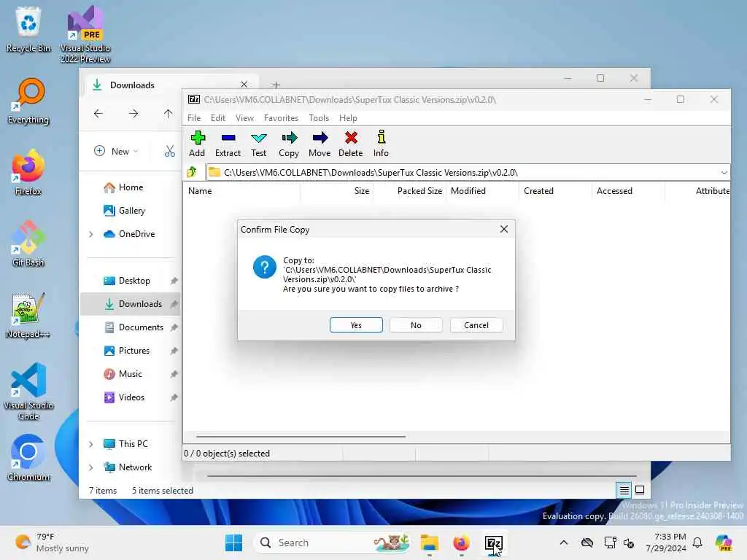747x560 pixels.
Task: Open the Recycle Bin desktop icon
Action: (28, 29)
